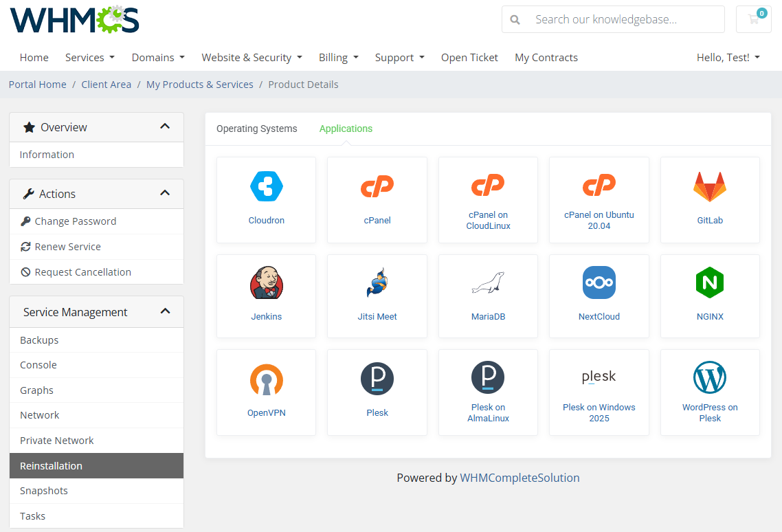Open the shopping cart with badge
This screenshot has height=532, width=782.
[753, 19]
